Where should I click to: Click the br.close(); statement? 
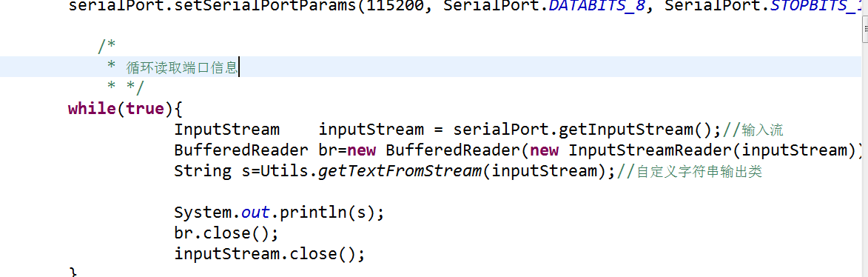click(x=226, y=233)
